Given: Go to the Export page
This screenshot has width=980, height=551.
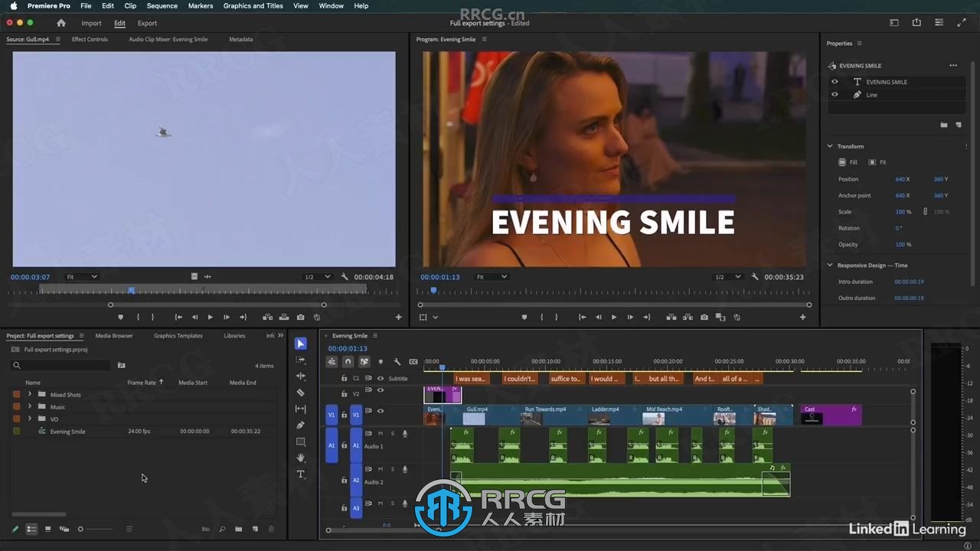Looking at the screenshot, I should (x=147, y=23).
